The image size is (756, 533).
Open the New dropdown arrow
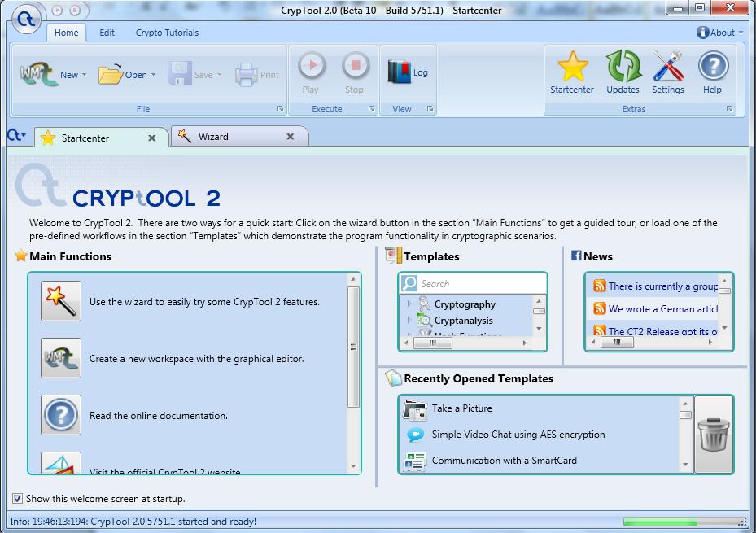tap(84, 75)
